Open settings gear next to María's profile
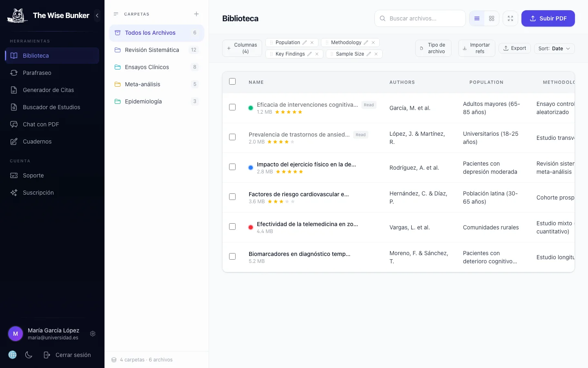 (93, 334)
